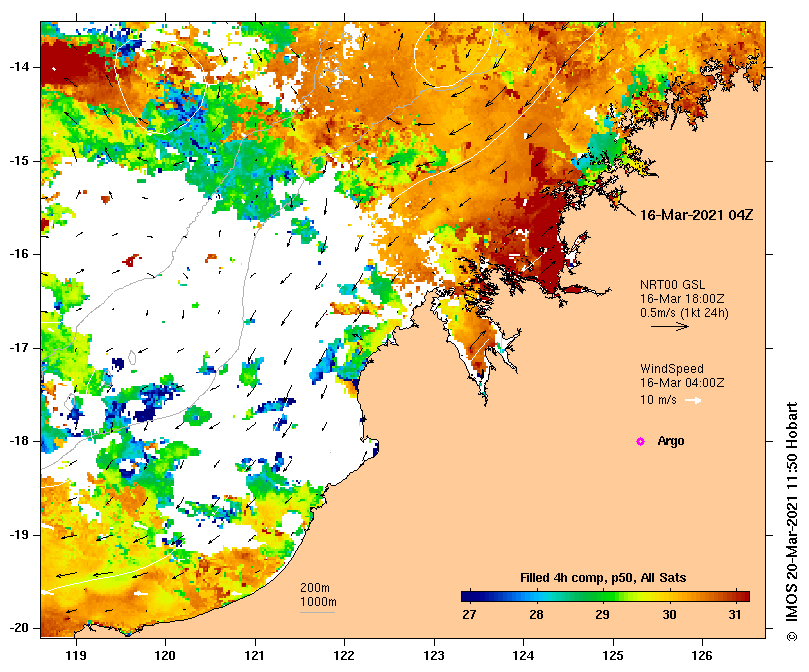The width and height of the screenshot is (809, 672).
Task: Click longitude axis label '122'
Action: pos(345,656)
